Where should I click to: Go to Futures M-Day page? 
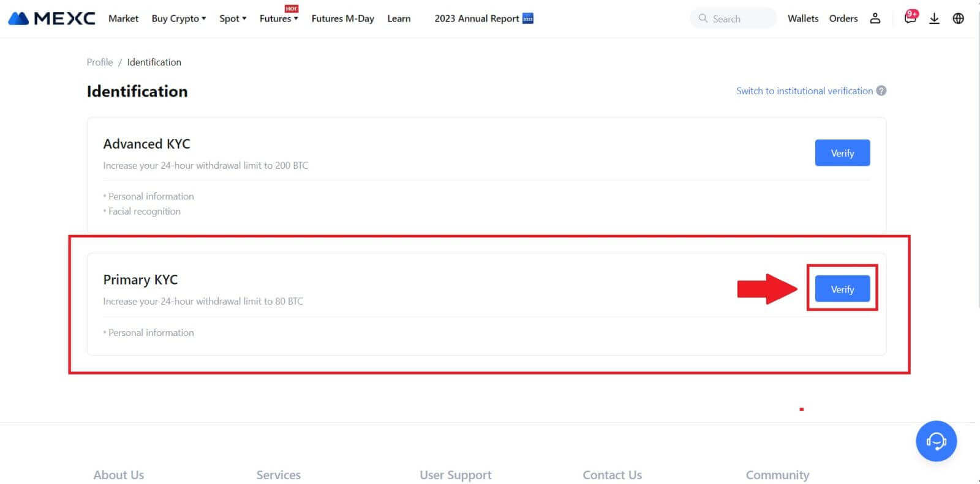[342, 18]
